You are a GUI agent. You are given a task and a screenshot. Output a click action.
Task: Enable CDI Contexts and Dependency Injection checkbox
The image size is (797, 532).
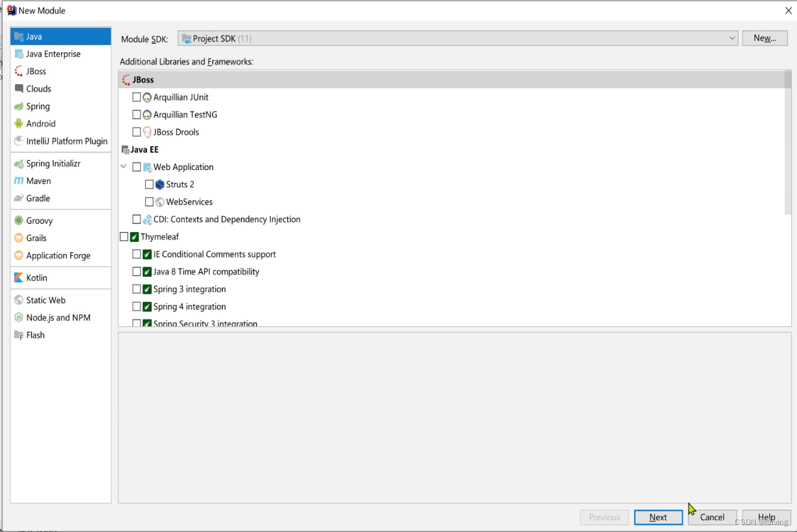pyautogui.click(x=136, y=219)
